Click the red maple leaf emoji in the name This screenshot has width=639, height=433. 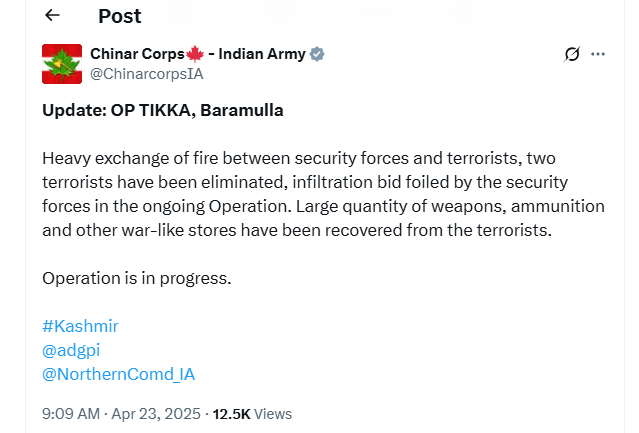[x=195, y=54]
